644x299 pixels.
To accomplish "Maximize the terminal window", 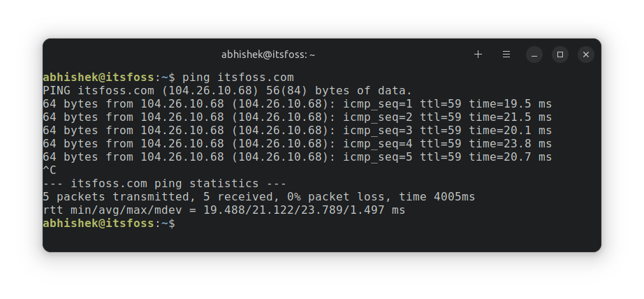I will click(560, 54).
